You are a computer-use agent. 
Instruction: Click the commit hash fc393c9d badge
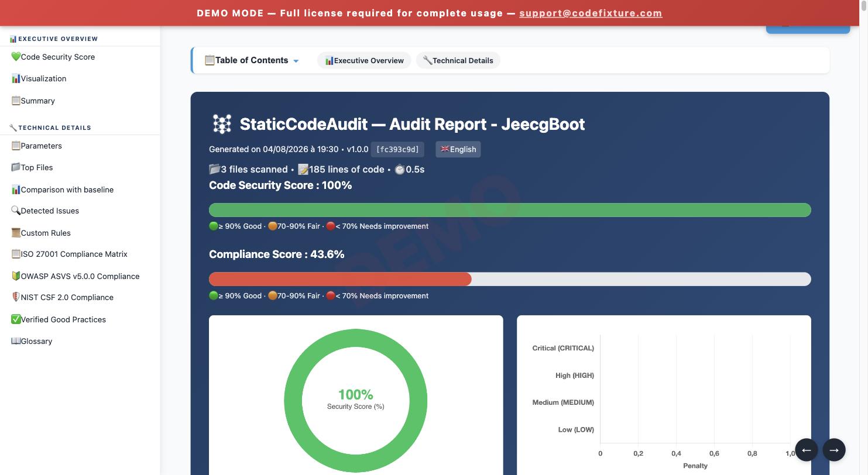coord(397,149)
